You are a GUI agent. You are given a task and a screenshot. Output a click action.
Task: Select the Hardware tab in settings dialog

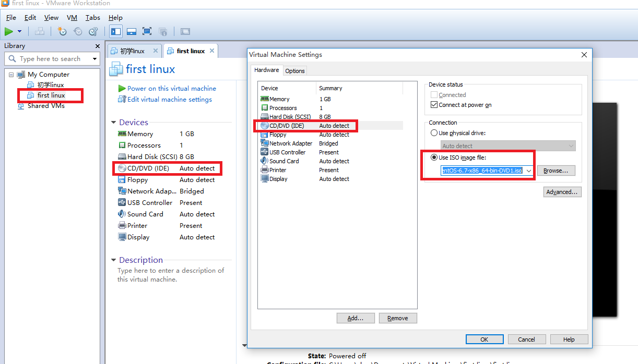[267, 70]
